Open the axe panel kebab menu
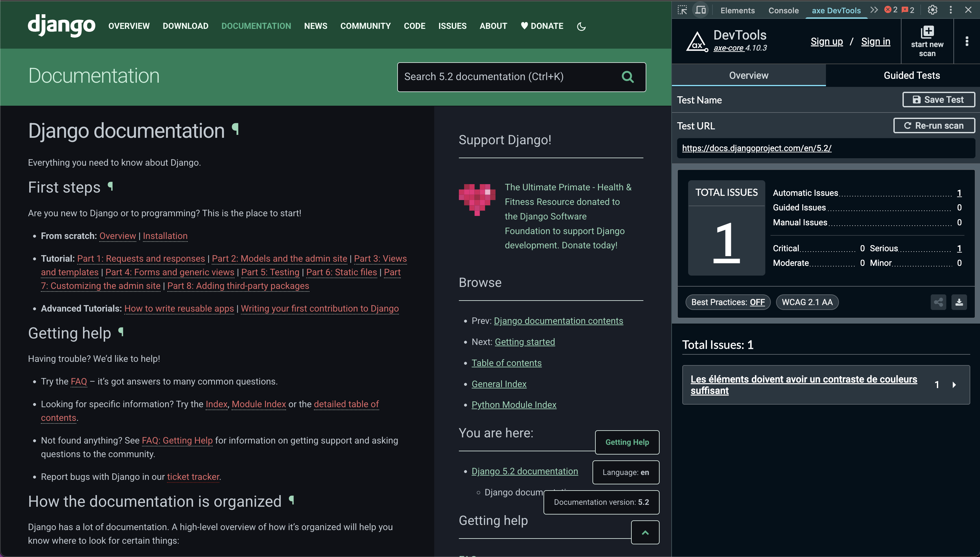 967,41
